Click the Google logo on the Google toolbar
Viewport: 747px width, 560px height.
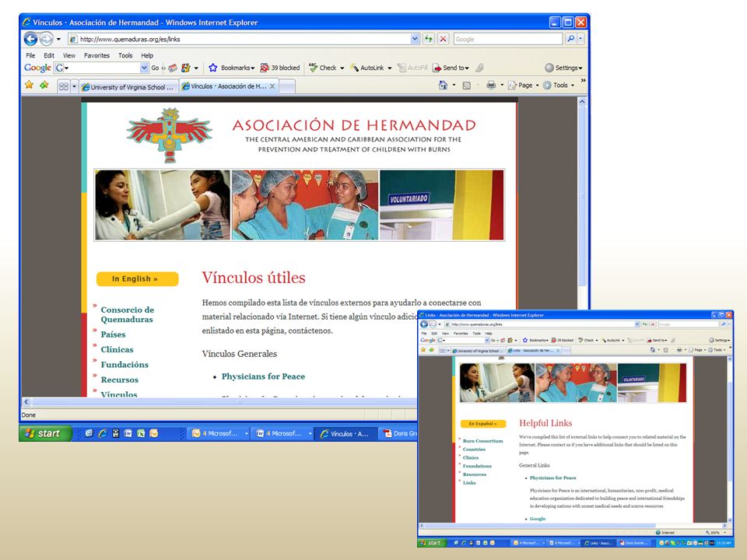[x=37, y=68]
